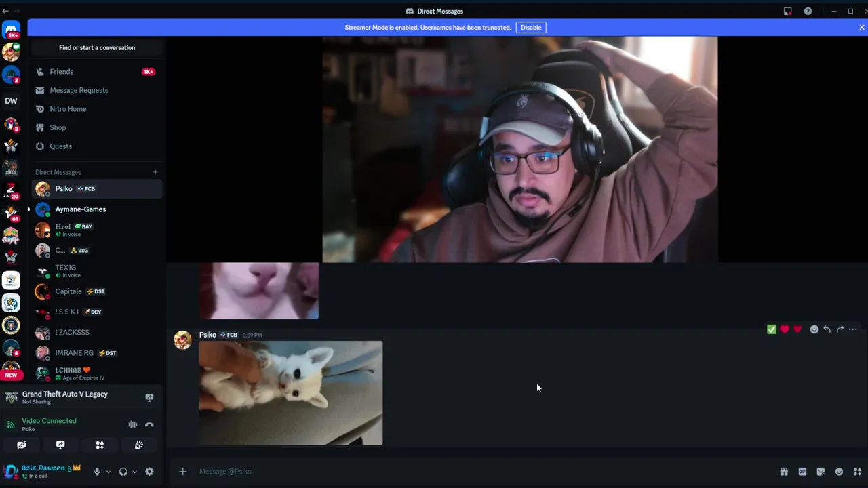Click Find or start a conversation search
This screenshot has width=868, height=488.
[x=97, y=47]
